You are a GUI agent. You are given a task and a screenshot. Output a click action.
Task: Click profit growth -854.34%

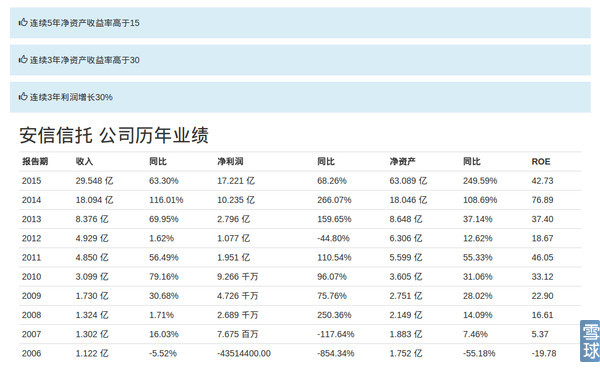(x=336, y=353)
